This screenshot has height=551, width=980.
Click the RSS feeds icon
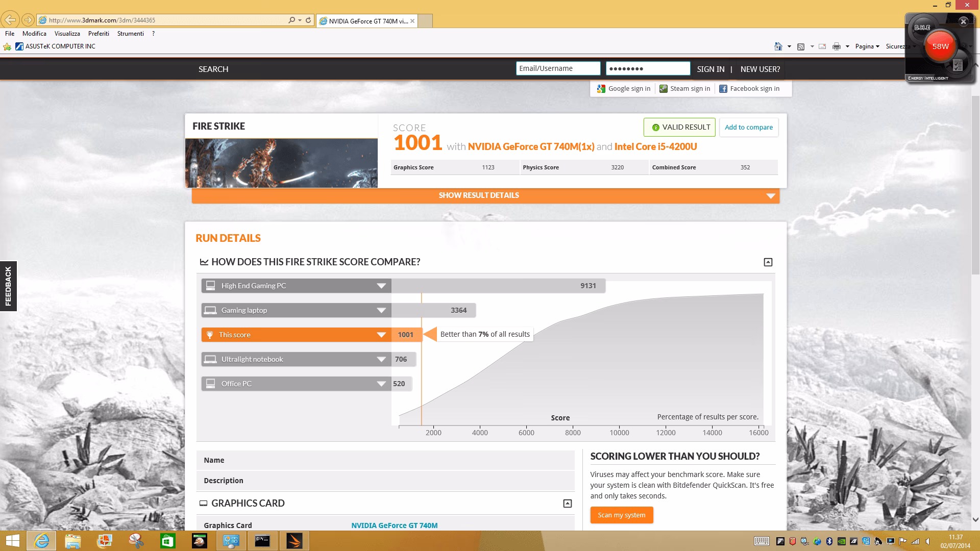801,46
